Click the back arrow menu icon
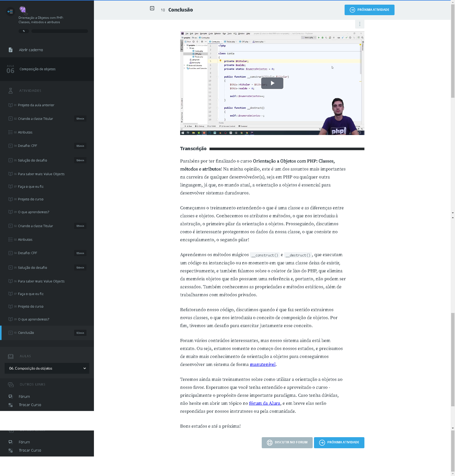 10,12
